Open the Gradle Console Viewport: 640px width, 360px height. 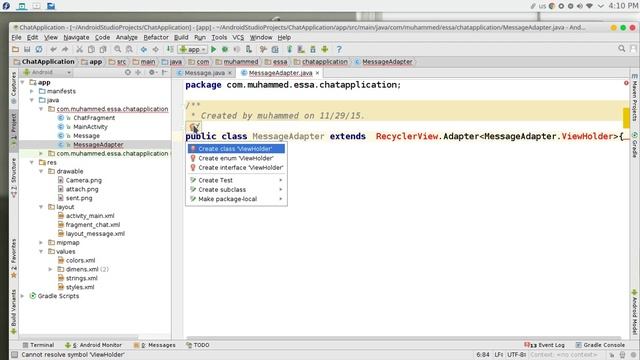click(600, 345)
